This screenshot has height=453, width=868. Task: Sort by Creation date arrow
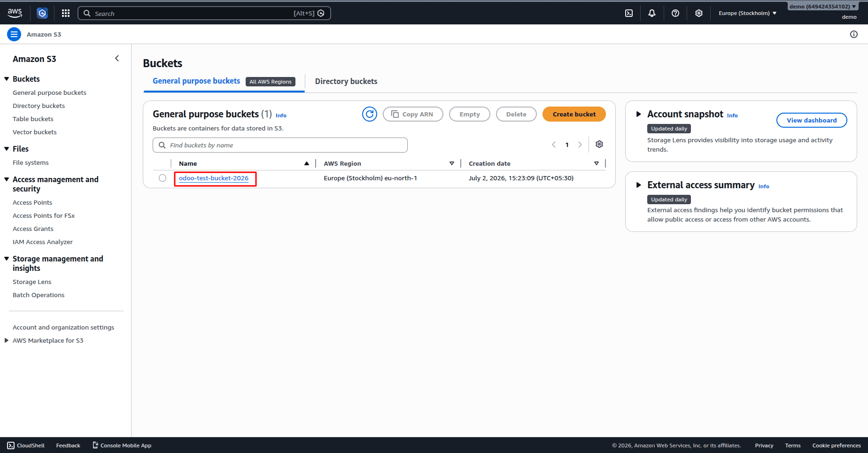597,163
